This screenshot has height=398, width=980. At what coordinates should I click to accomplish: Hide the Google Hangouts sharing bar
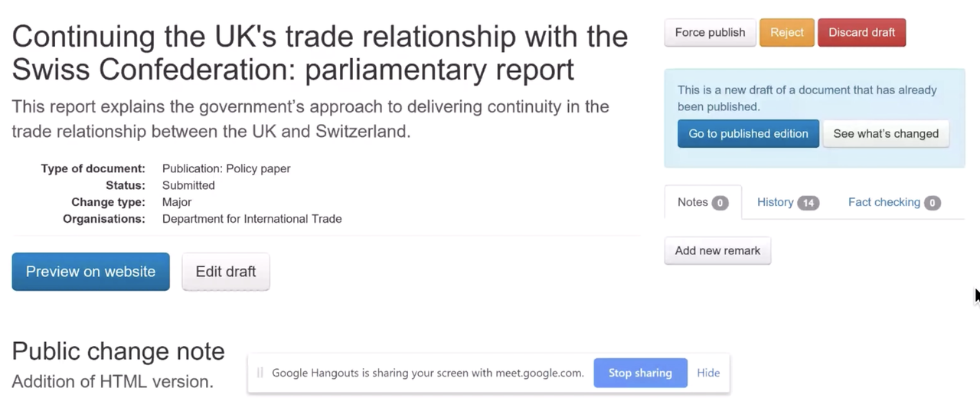click(708, 373)
